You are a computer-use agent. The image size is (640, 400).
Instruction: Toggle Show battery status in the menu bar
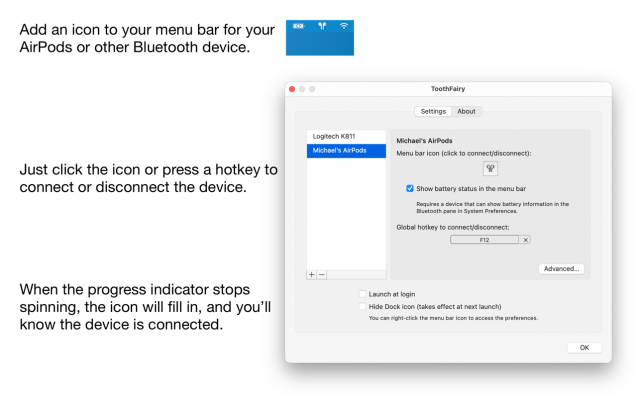pyautogui.click(x=410, y=188)
